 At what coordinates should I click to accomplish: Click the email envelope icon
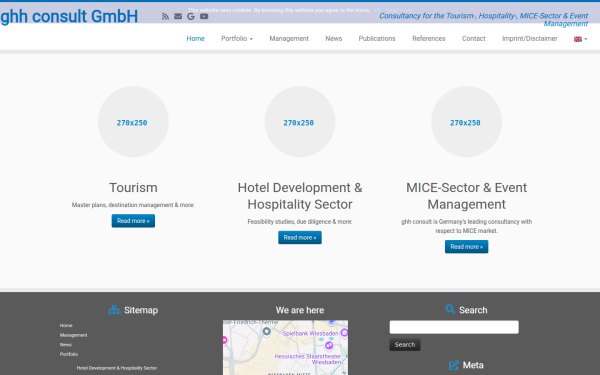tap(178, 16)
